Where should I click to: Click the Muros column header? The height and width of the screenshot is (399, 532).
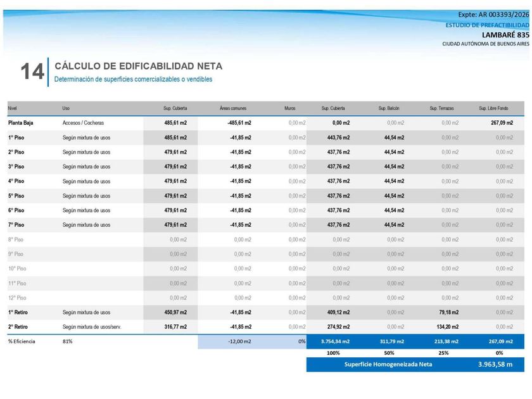click(290, 108)
